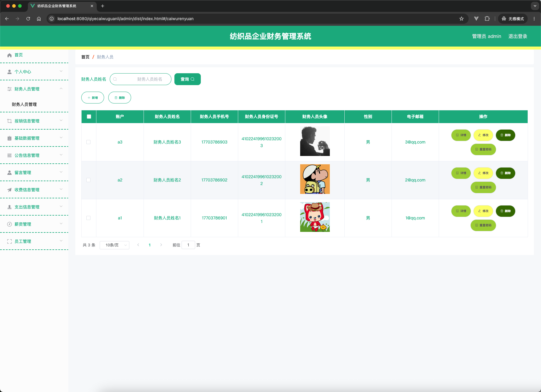View site information icon in address bar
The height and width of the screenshot is (392, 541).
pyautogui.click(x=52, y=19)
